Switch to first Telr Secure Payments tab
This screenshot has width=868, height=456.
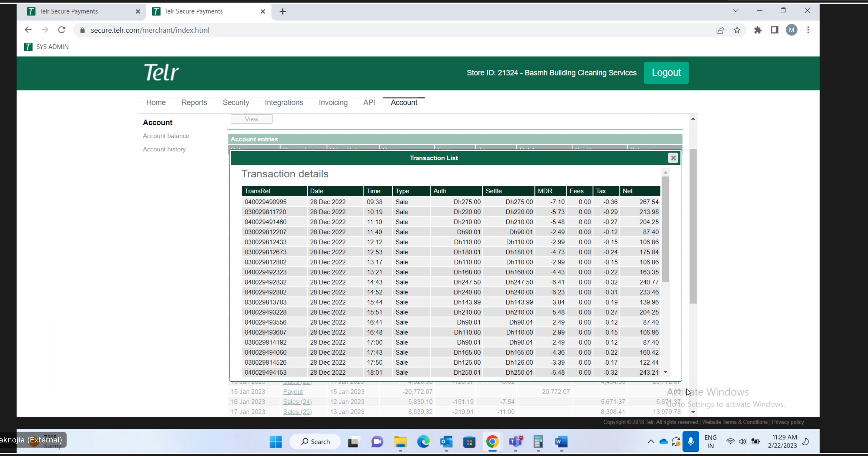(81, 11)
